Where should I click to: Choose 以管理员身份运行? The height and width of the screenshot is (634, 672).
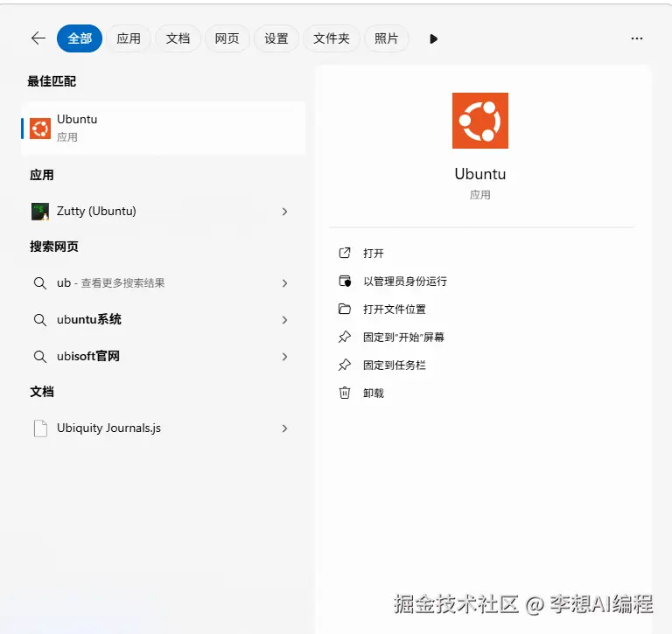point(405,281)
